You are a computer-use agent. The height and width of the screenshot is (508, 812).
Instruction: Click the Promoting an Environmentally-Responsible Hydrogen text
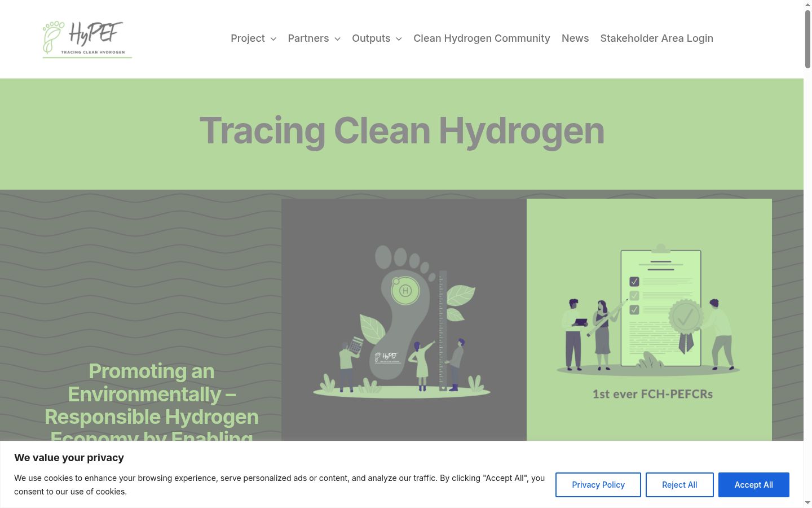[x=152, y=401]
